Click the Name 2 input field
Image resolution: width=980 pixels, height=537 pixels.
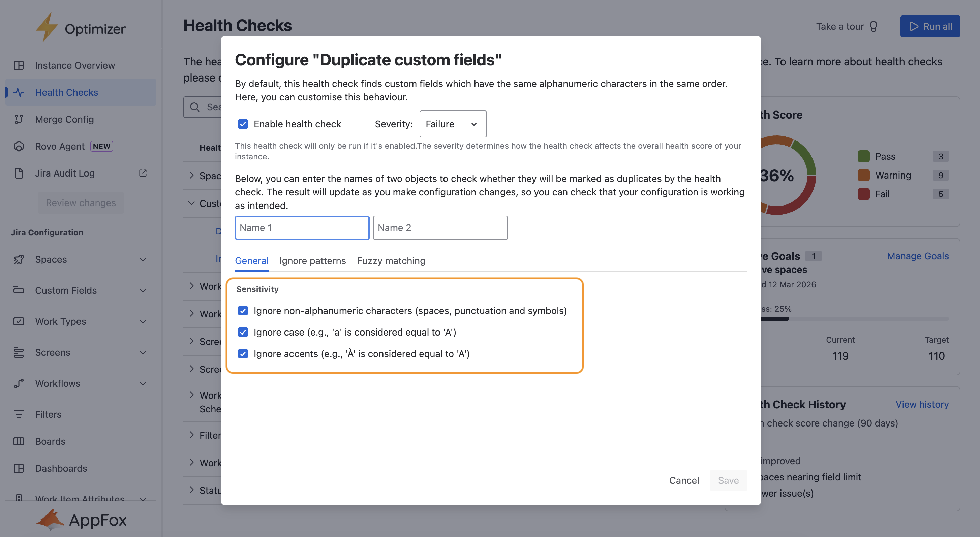[x=440, y=228]
